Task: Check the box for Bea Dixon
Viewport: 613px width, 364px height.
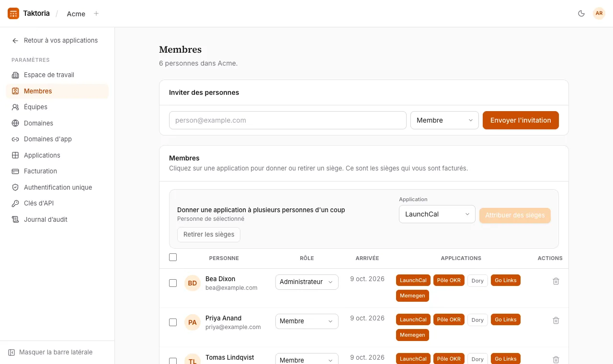Action: pyautogui.click(x=173, y=283)
